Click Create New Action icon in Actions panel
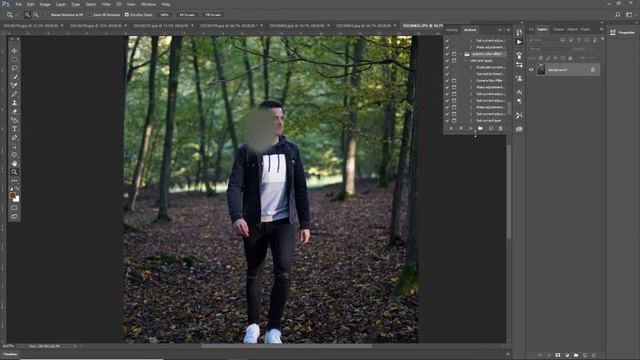This screenshot has width=640, height=360. point(491,128)
